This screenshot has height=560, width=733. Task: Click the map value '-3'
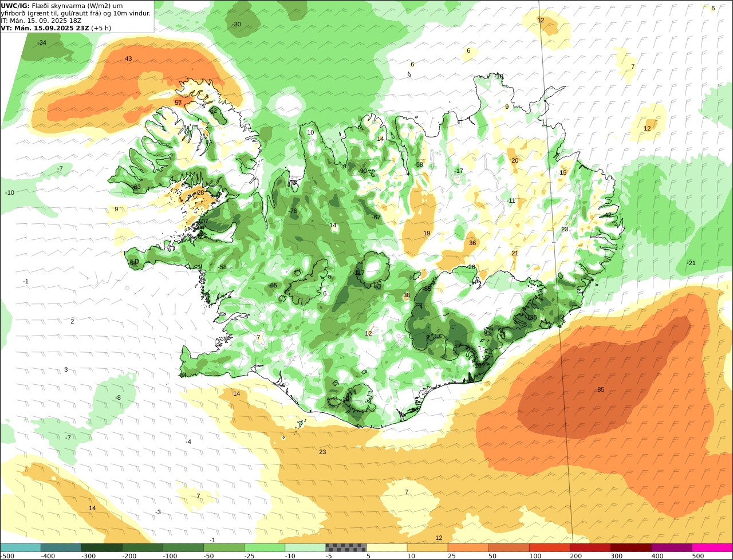[x=159, y=512]
